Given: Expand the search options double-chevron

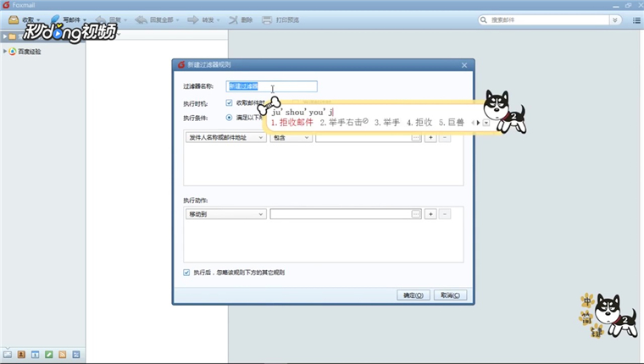Looking at the screenshot, I should point(615,20).
